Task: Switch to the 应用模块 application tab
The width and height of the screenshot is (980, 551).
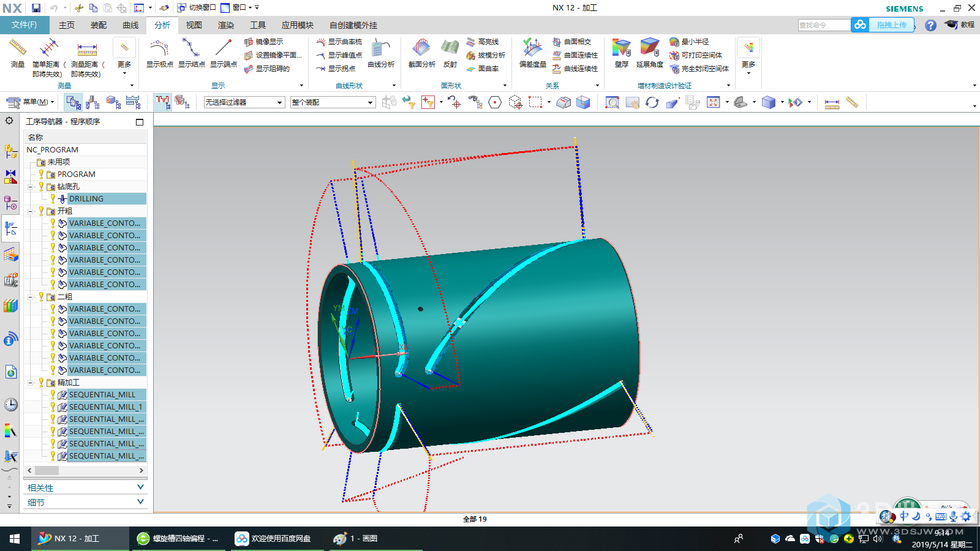Action: coord(298,25)
